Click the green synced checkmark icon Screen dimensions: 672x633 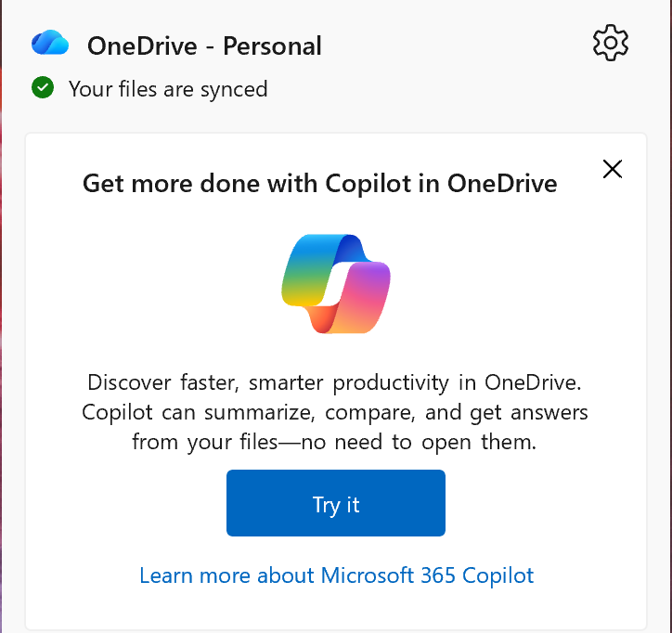click(42, 88)
